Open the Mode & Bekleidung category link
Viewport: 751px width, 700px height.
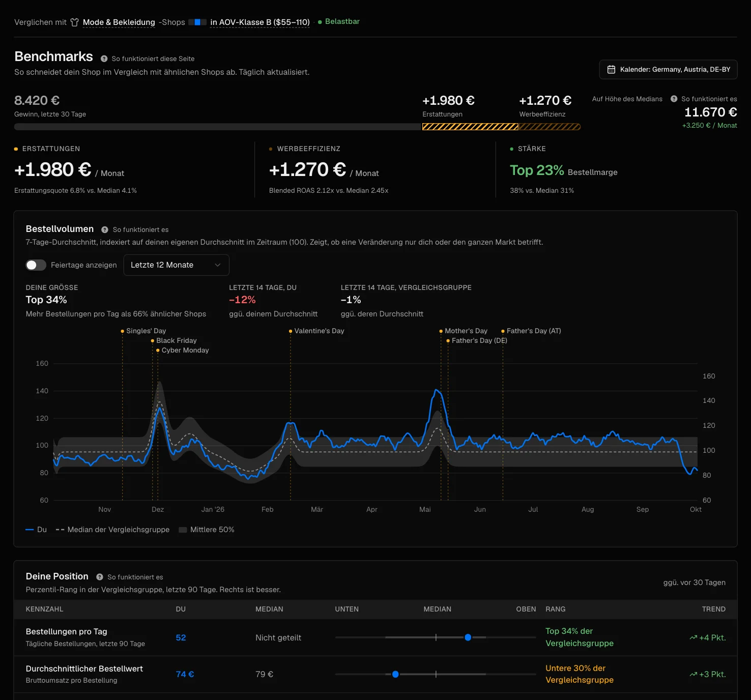[x=119, y=22]
